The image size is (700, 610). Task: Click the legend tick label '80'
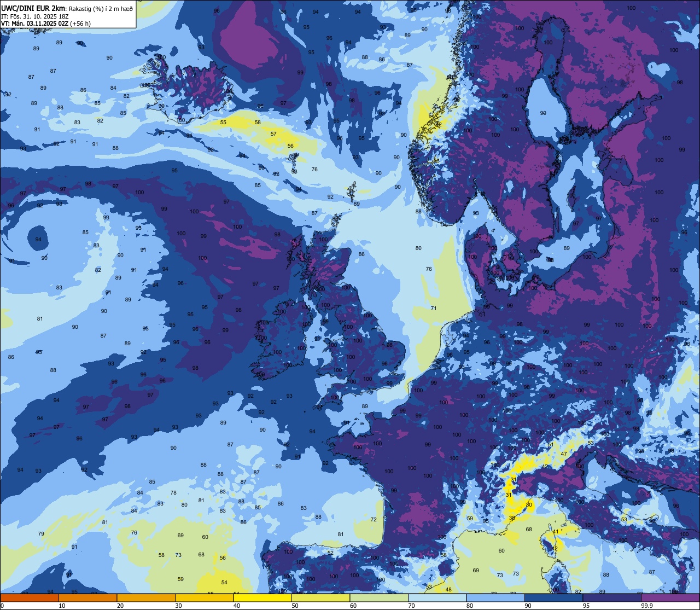pos(470,606)
